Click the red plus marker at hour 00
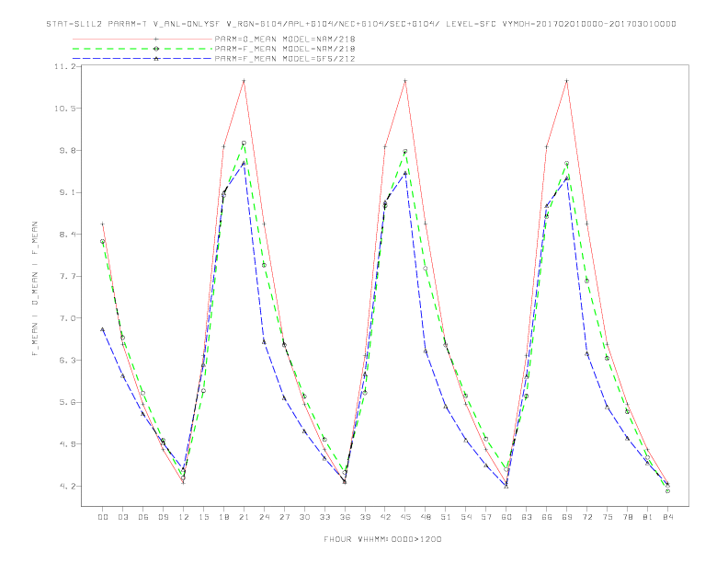The width and height of the screenshot is (728, 563). 103,224
